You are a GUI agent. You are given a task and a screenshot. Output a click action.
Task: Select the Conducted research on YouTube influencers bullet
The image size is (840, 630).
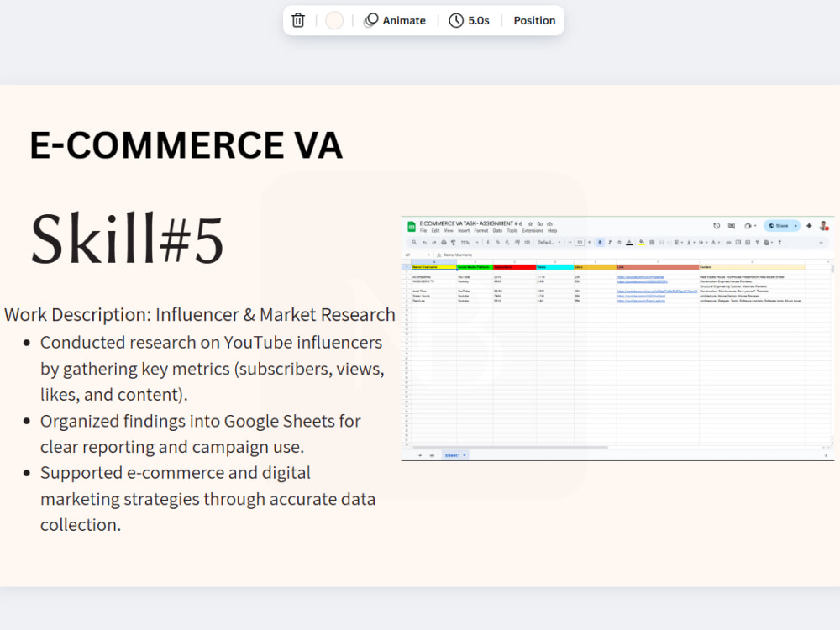click(213, 369)
